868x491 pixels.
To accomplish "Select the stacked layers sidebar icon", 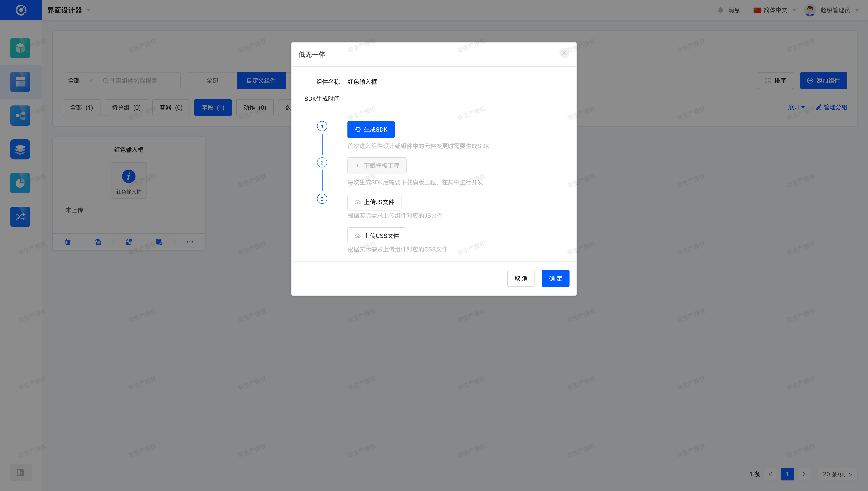I will (x=20, y=149).
